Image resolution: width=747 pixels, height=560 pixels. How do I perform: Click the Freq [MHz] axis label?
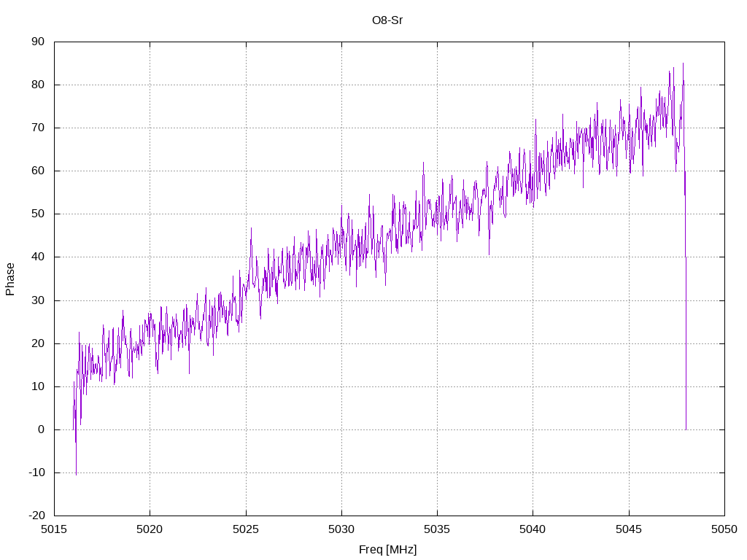387,550
